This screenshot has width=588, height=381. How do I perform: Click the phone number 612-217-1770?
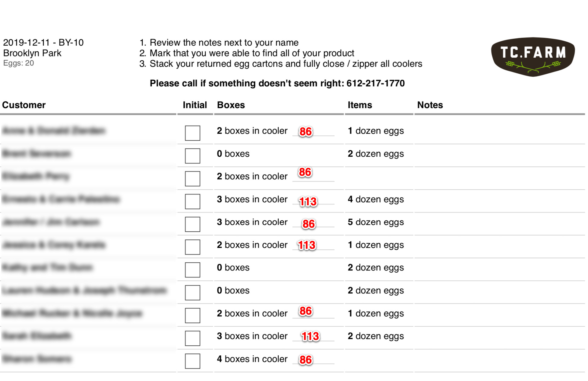(x=375, y=83)
